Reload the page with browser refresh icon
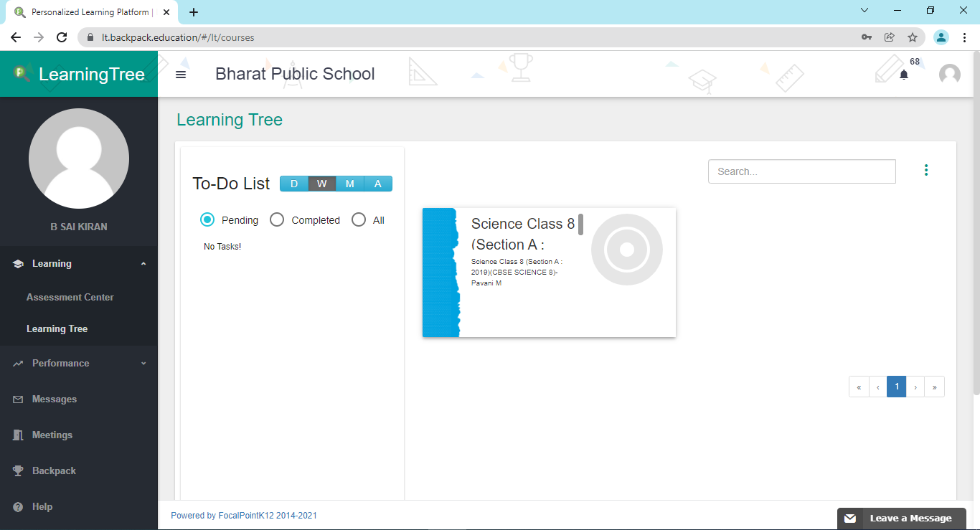 [62, 37]
